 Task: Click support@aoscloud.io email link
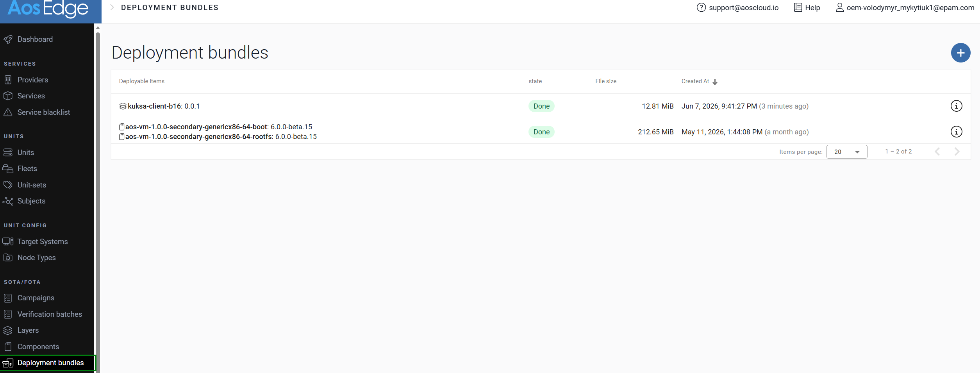(x=744, y=7)
